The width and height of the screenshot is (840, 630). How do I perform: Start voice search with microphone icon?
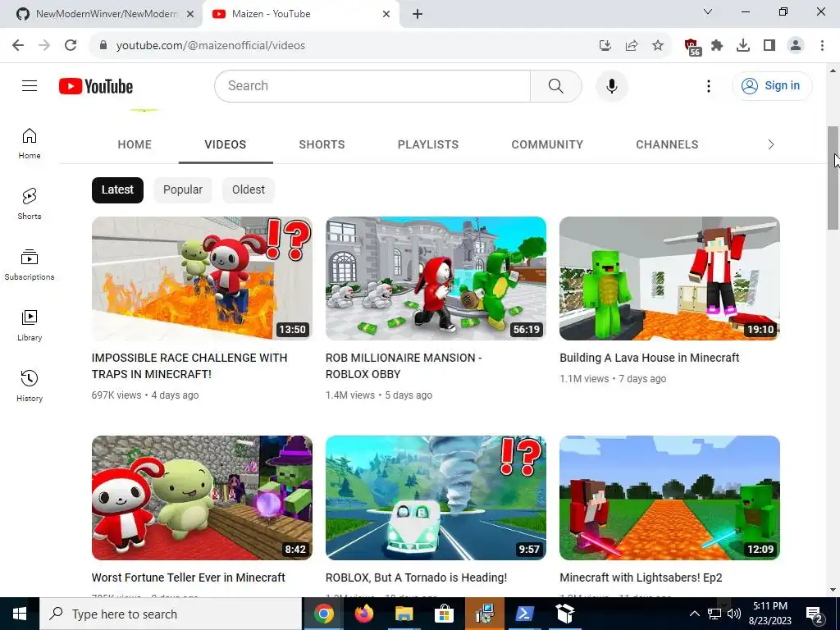[612, 85]
